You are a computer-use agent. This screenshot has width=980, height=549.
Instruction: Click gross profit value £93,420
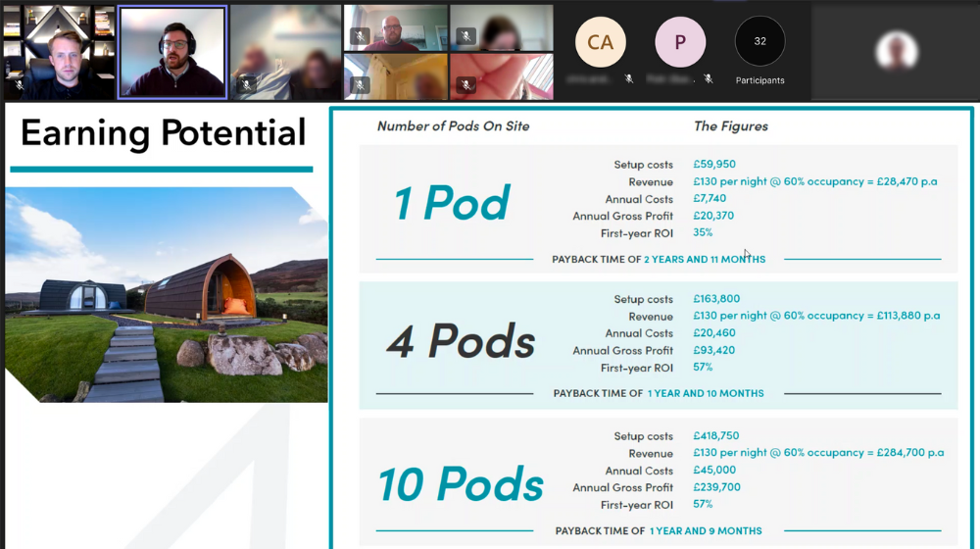[x=713, y=350]
